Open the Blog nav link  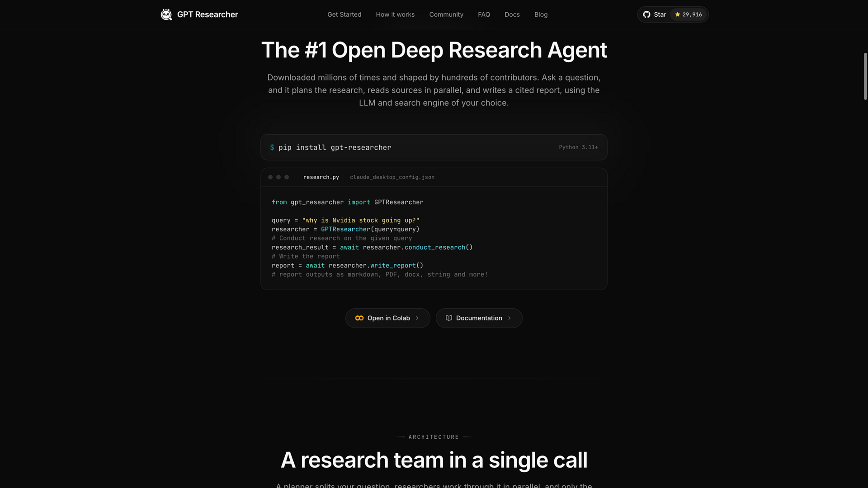pos(541,14)
